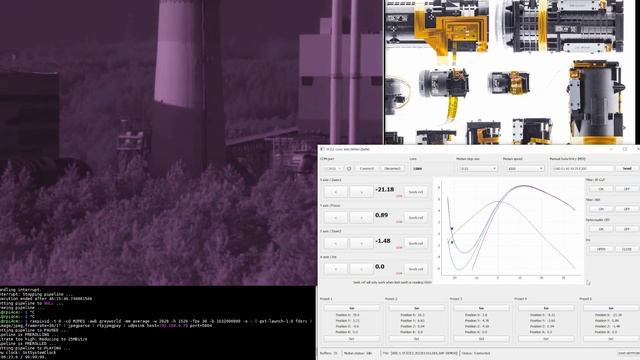This screenshot has height=360, width=640.
Task: Decrease Z axis with its left arrow button
Action: click(x=336, y=243)
